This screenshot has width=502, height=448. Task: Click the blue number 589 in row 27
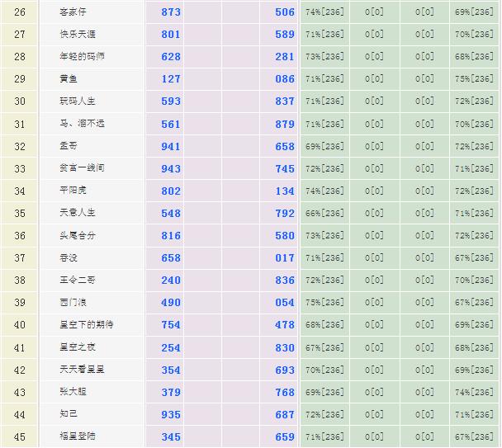click(x=285, y=35)
